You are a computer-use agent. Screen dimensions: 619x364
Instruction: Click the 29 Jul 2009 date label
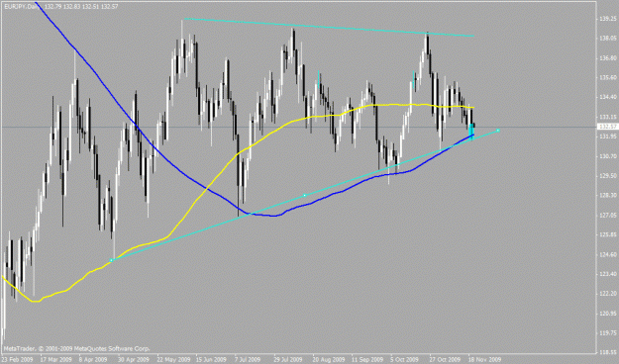[x=288, y=360]
